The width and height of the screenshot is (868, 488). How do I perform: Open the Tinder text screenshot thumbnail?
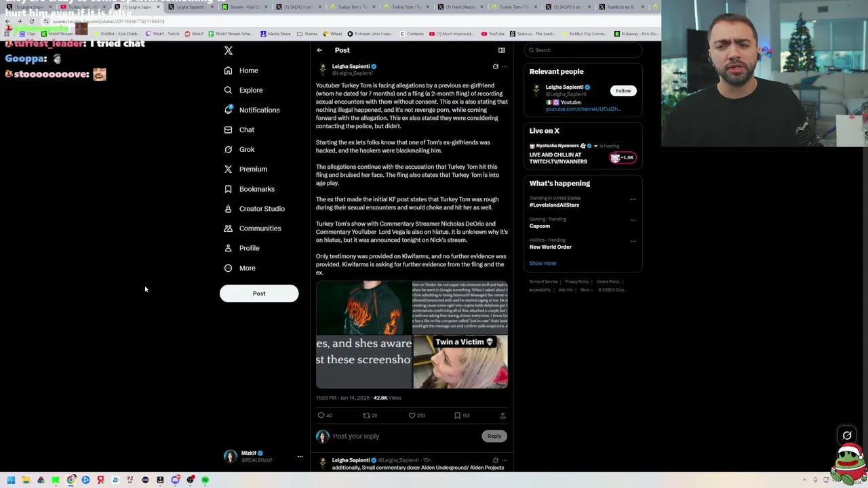click(460, 308)
